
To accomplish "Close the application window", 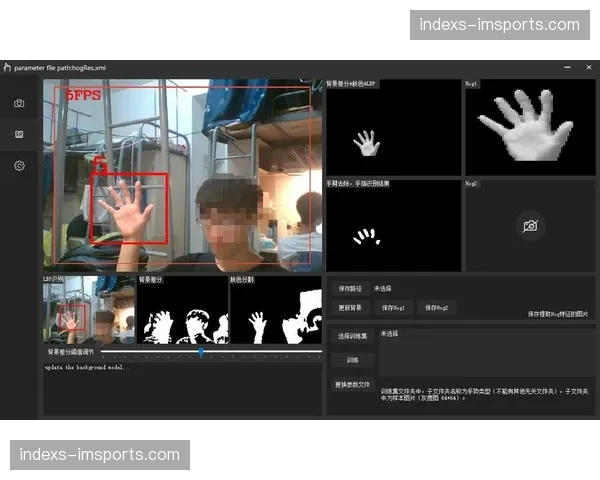I will (588, 67).
